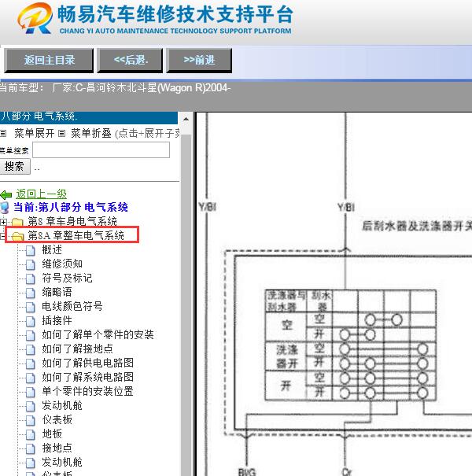Viewport: 472px width, 476px height.
Task: Click the page icon beside 概述
Action: click(31, 251)
